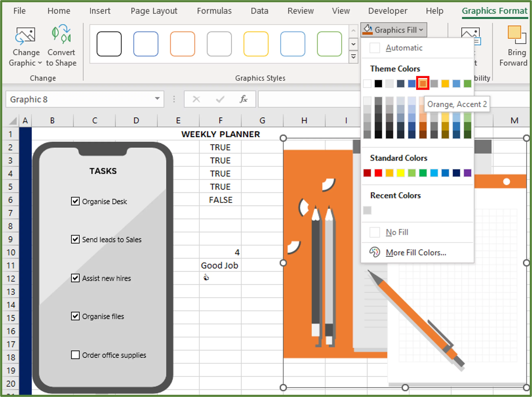Pick the Orange, Accent 2 theme color
Image resolution: width=532 pixels, height=397 pixels.
422,83
